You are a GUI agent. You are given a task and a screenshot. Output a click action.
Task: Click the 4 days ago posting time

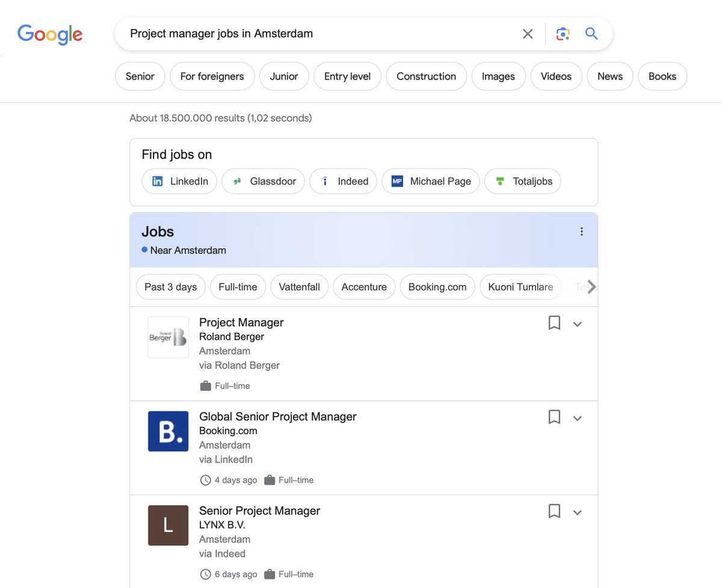click(236, 480)
